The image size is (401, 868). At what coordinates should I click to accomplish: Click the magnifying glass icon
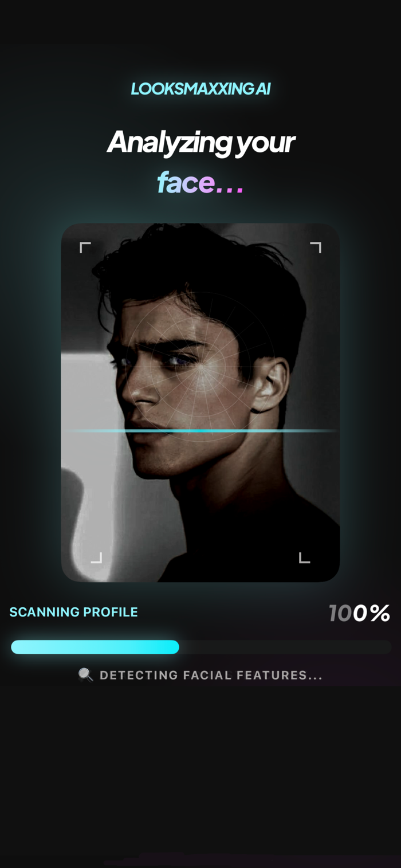[85, 675]
